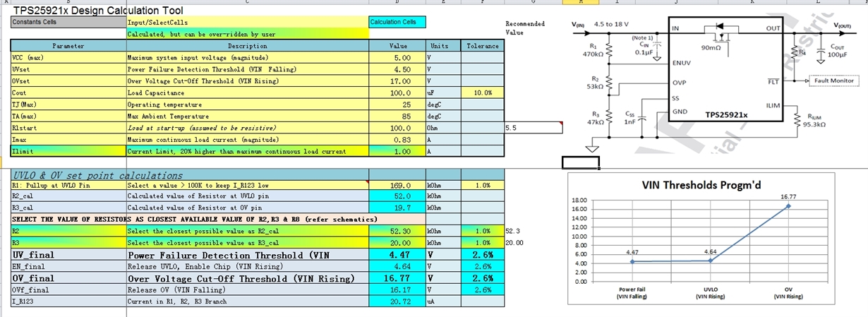Click the VCC (max) value 5.00

[397, 57]
